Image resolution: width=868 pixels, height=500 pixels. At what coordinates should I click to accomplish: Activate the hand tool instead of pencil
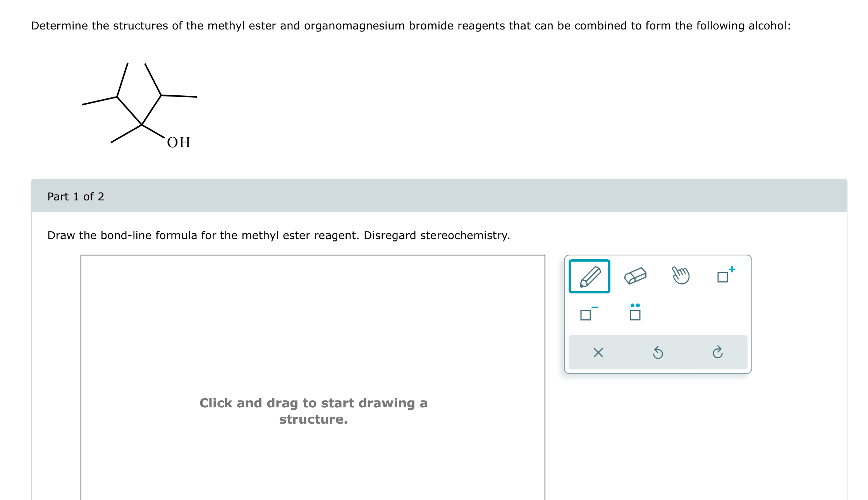(681, 275)
